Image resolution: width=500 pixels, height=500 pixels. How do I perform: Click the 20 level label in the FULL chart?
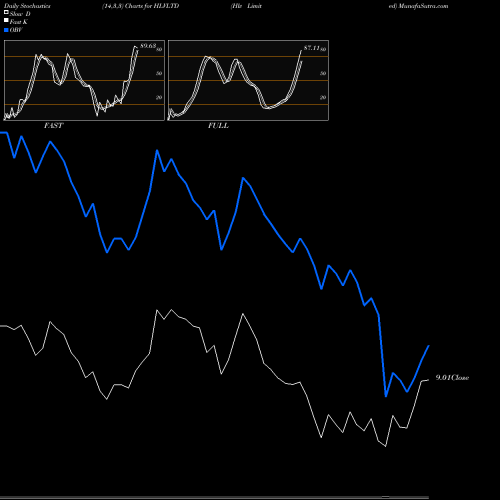click(323, 98)
